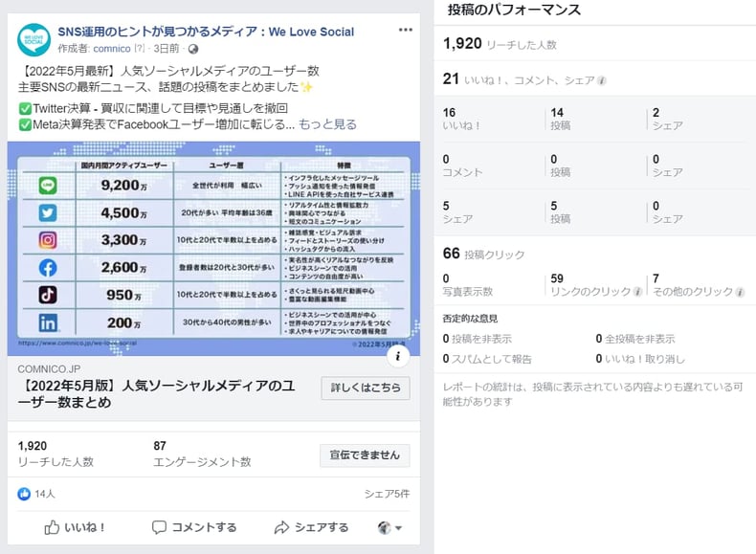This screenshot has width=756, height=554.
Task: Click the info icon beside いいね！、コメント、シェア
Action: pyautogui.click(x=602, y=81)
